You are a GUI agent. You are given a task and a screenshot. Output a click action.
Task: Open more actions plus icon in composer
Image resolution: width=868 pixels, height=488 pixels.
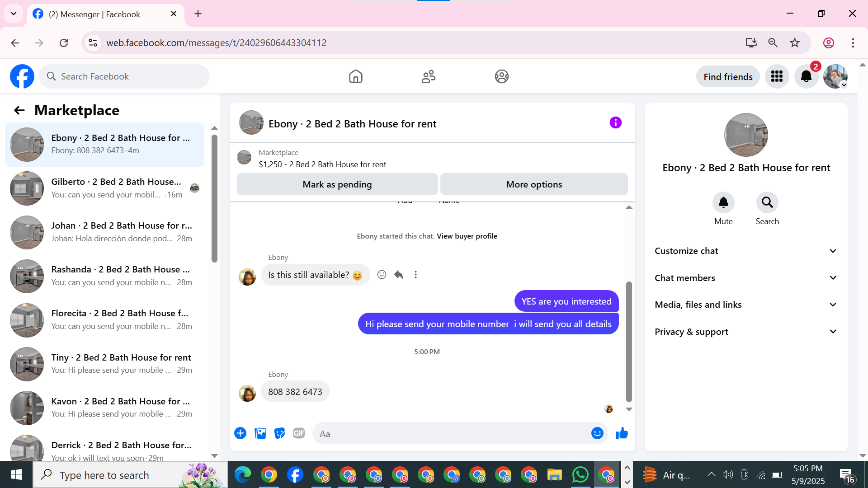[240, 433]
